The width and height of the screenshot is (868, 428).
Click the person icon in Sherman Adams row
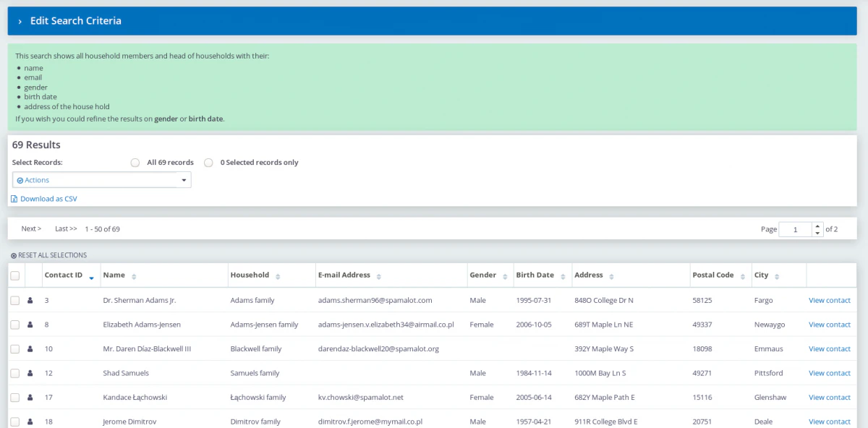click(x=30, y=301)
